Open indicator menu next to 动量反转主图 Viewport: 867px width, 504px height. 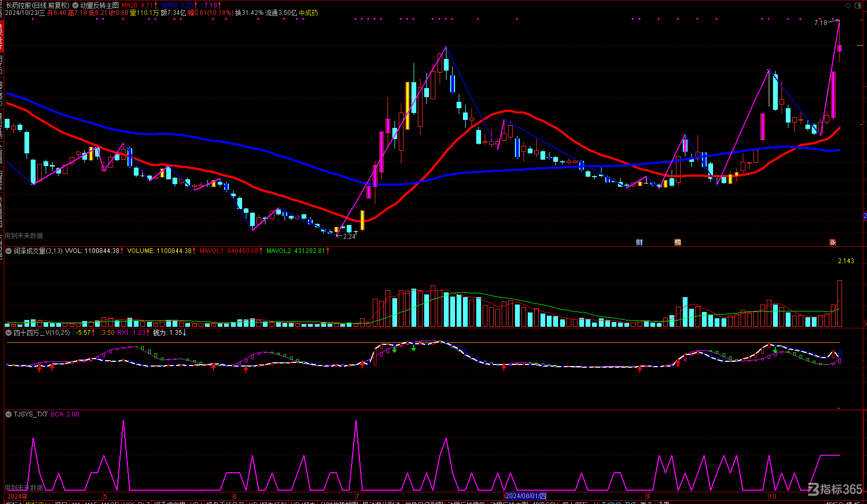point(75,5)
